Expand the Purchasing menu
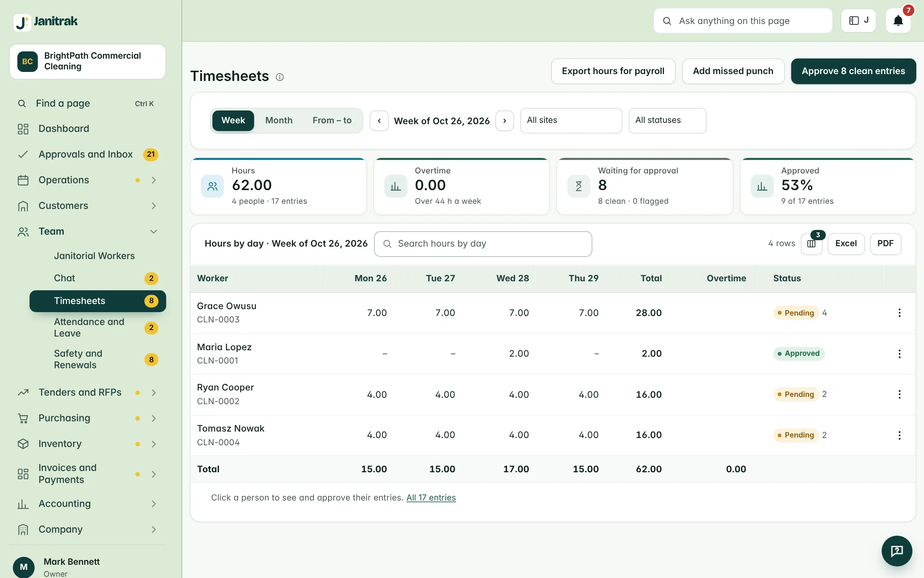This screenshot has height=578, width=924. coord(88,418)
